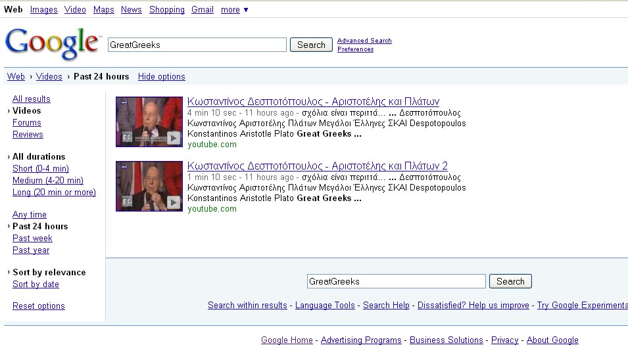The width and height of the screenshot is (628, 364).
Task: Open Maps from the top navigation
Action: coord(103,10)
